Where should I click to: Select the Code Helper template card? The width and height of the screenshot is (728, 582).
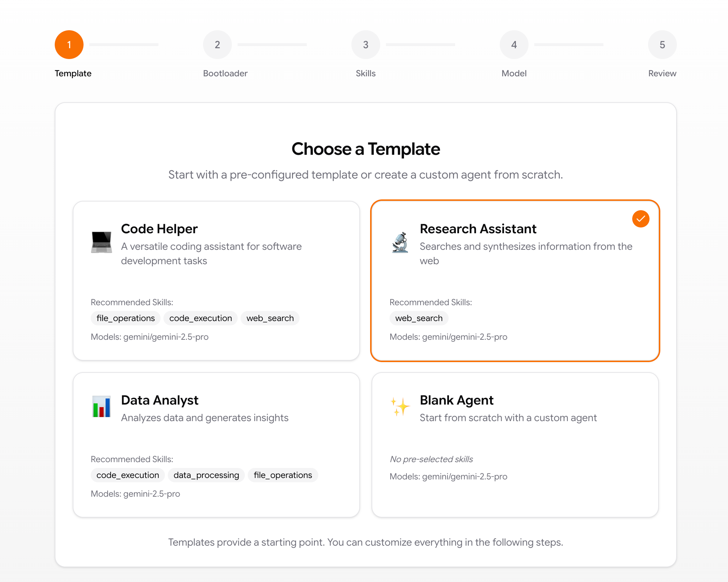[x=216, y=280]
